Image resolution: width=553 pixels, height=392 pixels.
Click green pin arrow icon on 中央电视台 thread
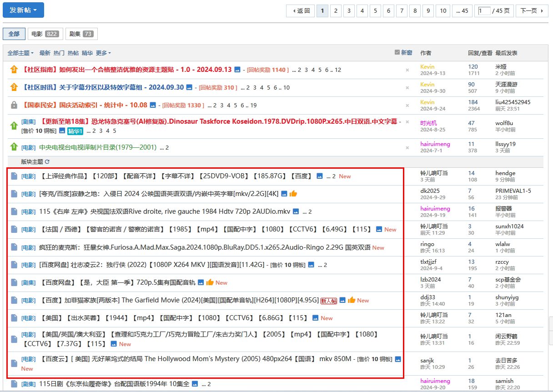click(14, 147)
